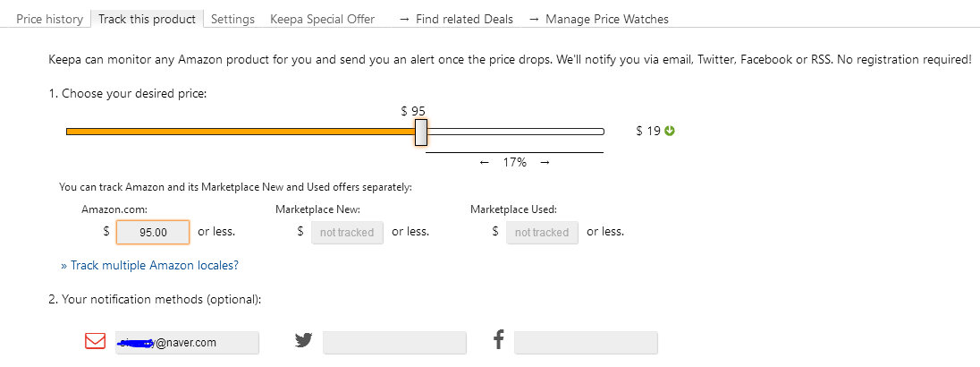980x367 pixels.
Task: Click the right arrow beside 17%
Action: pyautogui.click(x=545, y=162)
